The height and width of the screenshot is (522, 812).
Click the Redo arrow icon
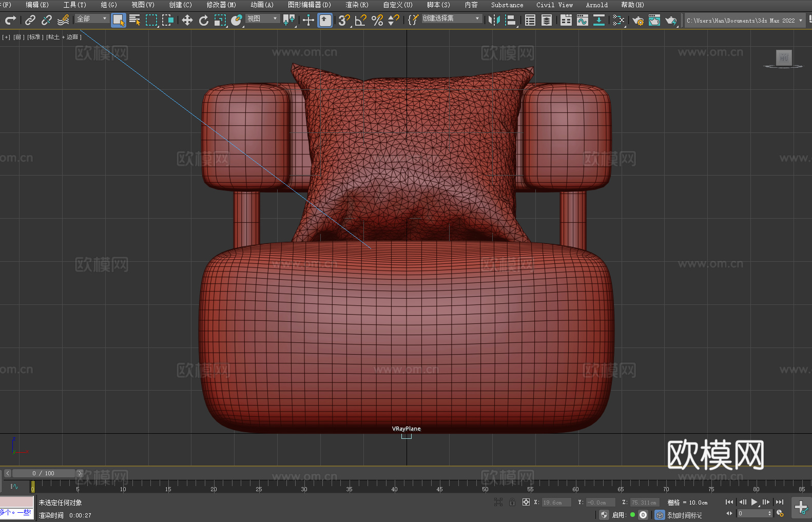[10, 20]
